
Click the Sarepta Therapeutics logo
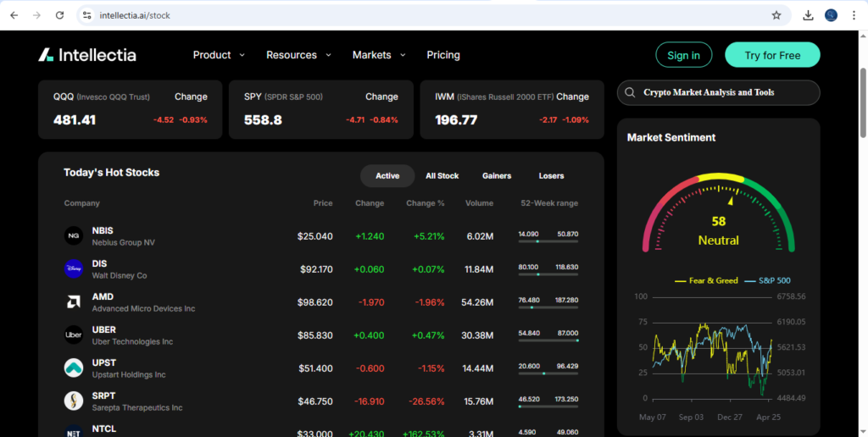74,401
